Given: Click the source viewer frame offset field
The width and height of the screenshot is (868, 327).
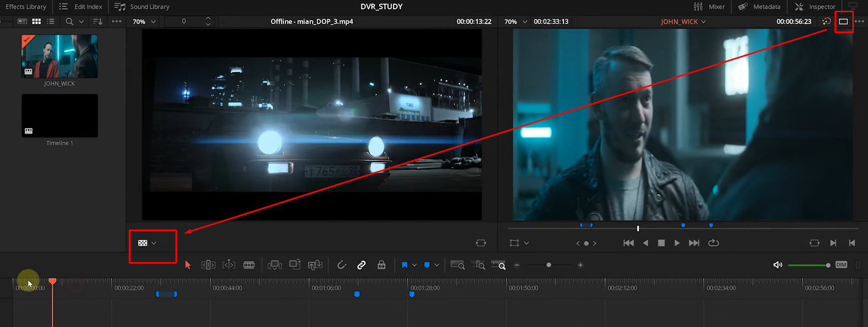Looking at the screenshot, I should coord(184,21).
